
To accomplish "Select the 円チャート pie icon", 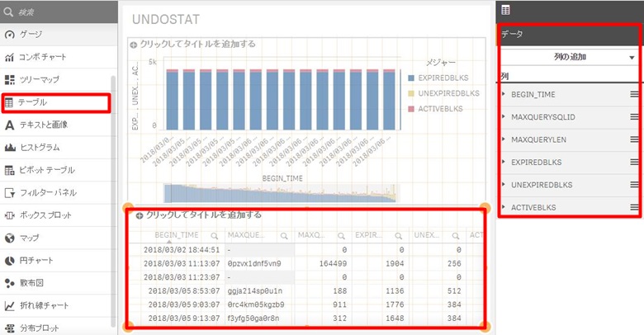I will click(10, 260).
